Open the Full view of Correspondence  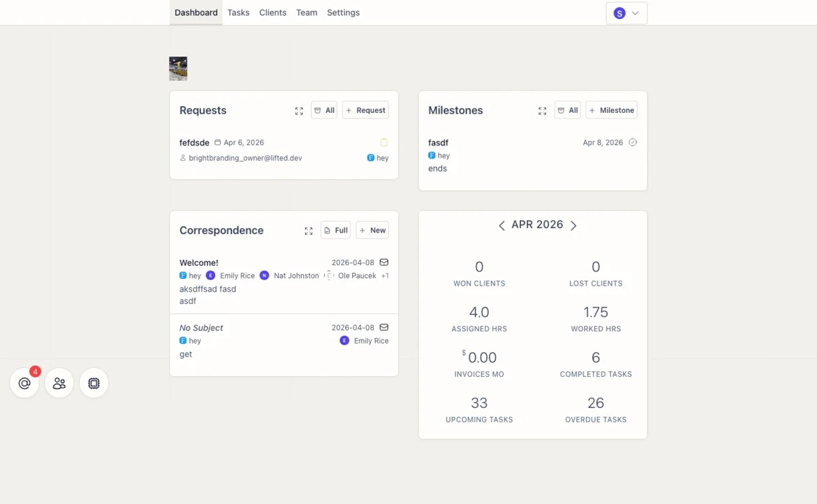pyautogui.click(x=335, y=230)
